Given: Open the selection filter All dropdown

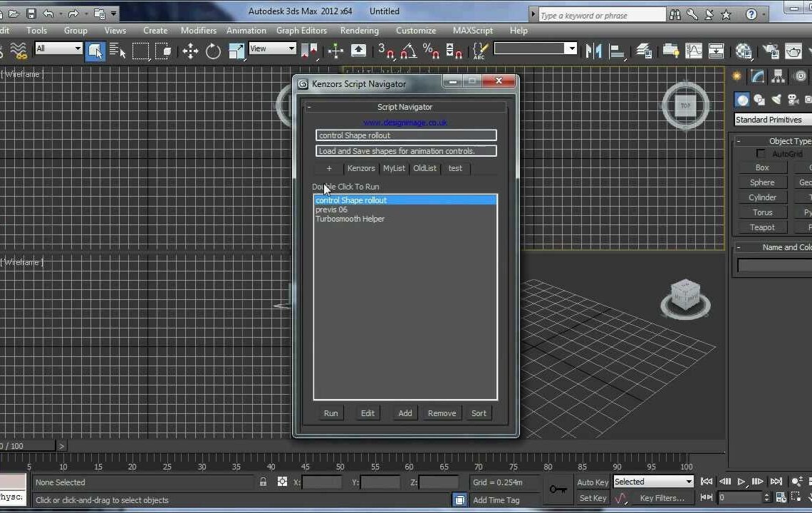Looking at the screenshot, I should pyautogui.click(x=57, y=48).
